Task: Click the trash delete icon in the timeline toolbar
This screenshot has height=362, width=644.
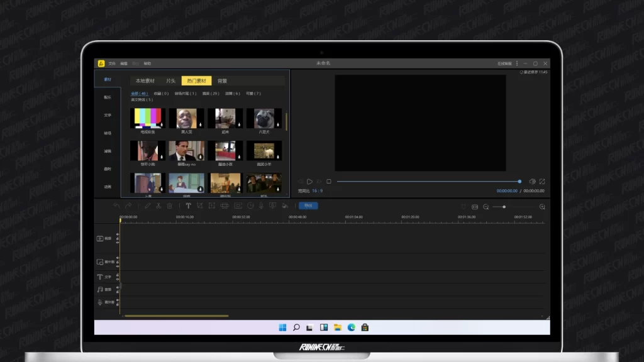Action: coord(170,206)
